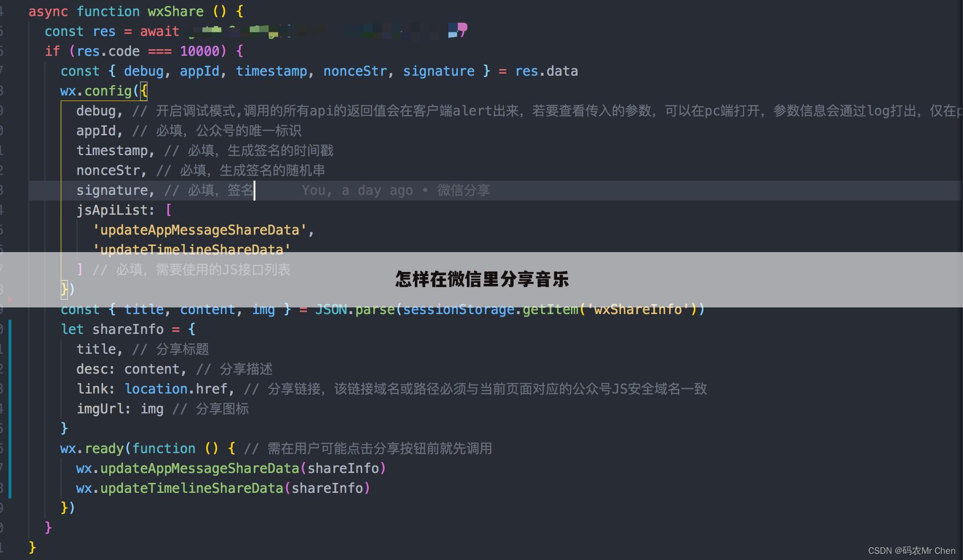This screenshot has width=963, height=560.
Task: Click the comment 必填，生成签名的随机串
Action: click(x=241, y=170)
